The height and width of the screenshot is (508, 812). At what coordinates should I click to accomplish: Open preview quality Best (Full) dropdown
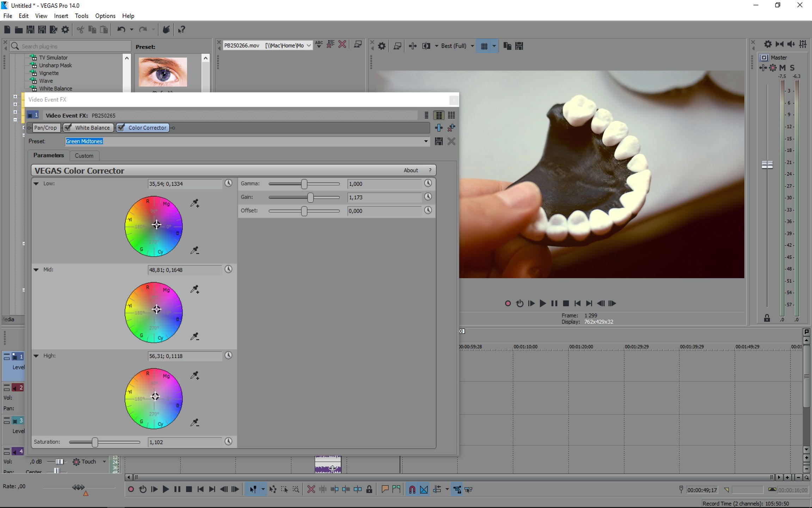tap(472, 46)
